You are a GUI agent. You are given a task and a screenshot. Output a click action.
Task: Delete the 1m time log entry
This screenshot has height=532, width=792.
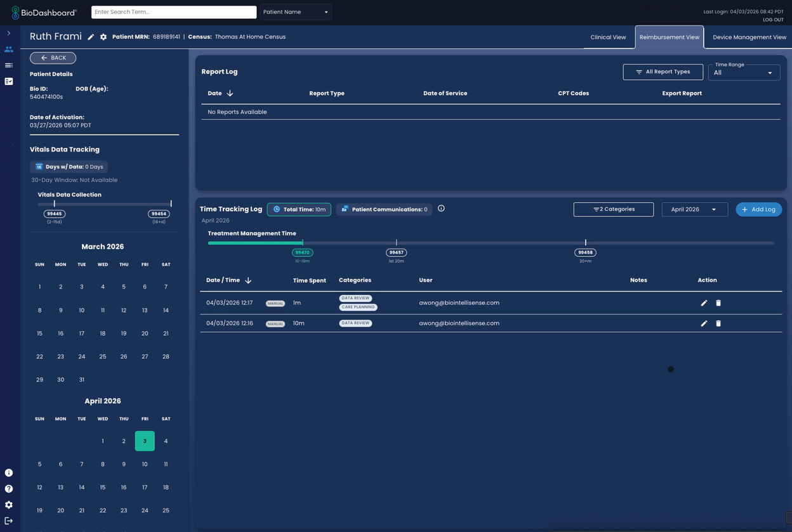pos(718,303)
